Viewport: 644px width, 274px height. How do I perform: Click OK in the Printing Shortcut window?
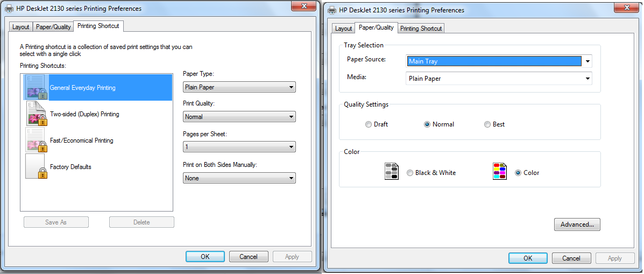point(206,256)
